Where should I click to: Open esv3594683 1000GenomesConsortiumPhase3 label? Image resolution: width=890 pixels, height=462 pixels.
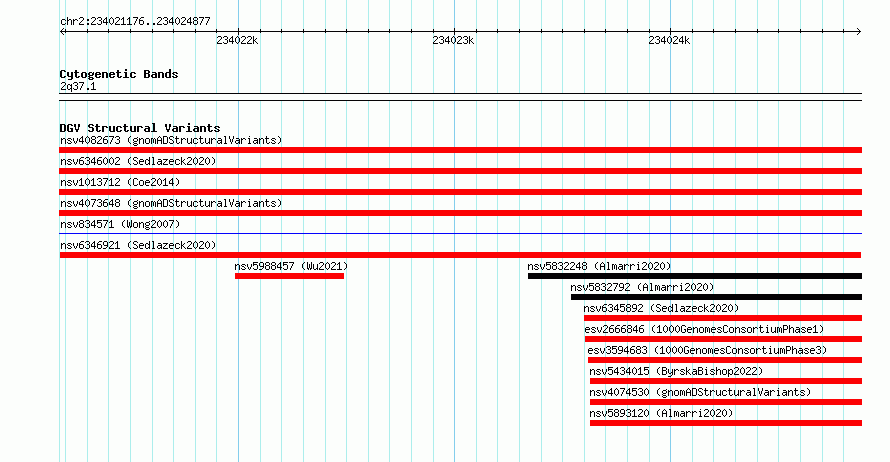tap(707, 350)
